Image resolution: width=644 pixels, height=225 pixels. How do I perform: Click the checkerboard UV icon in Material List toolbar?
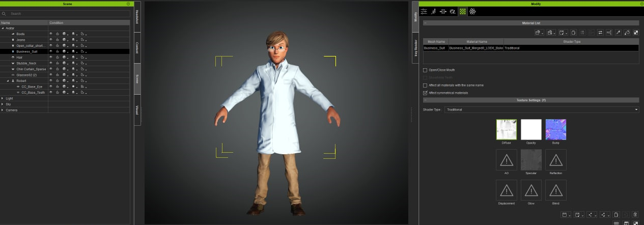[x=636, y=33]
